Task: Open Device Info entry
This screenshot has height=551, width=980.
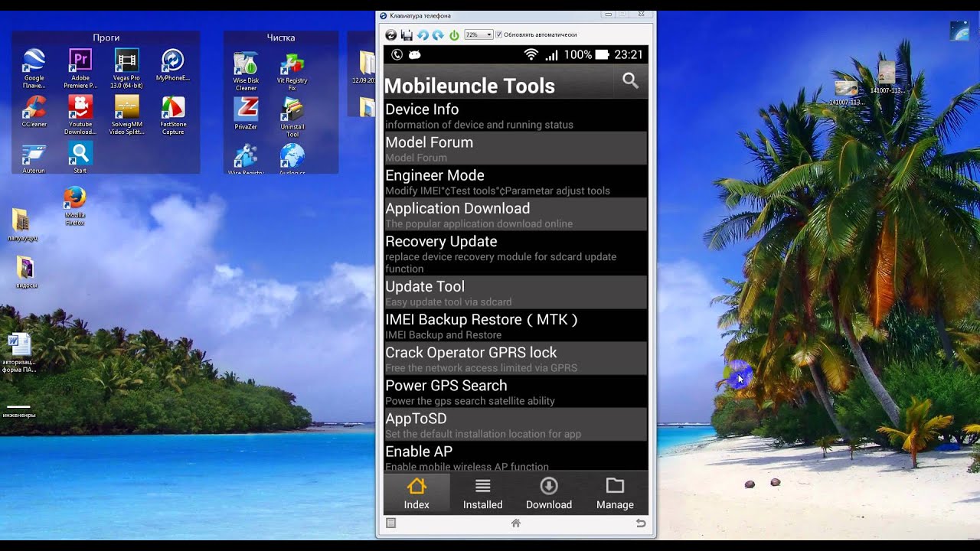Action: pos(515,116)
